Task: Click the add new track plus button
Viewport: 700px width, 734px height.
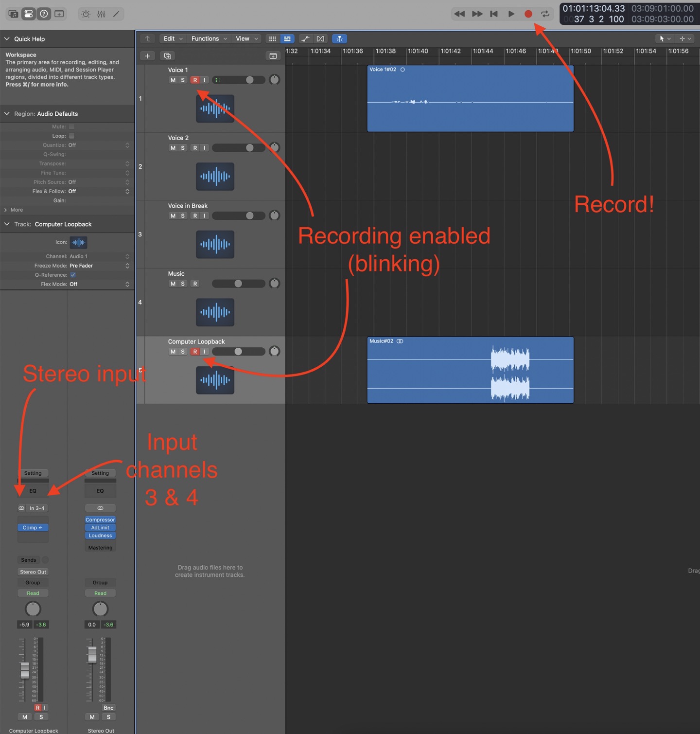Action: [x=147, y=56]
